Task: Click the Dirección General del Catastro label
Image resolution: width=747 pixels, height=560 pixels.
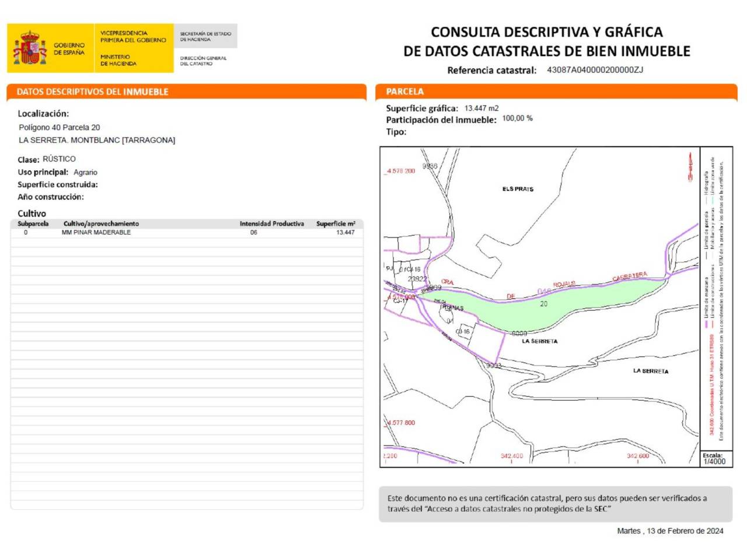Action: pyautogui.click(x=203, y=61)
